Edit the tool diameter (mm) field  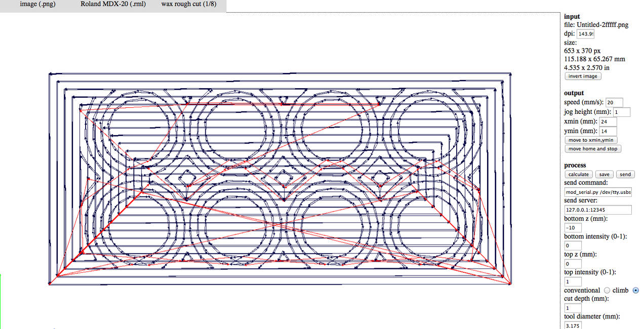(573, 326)
